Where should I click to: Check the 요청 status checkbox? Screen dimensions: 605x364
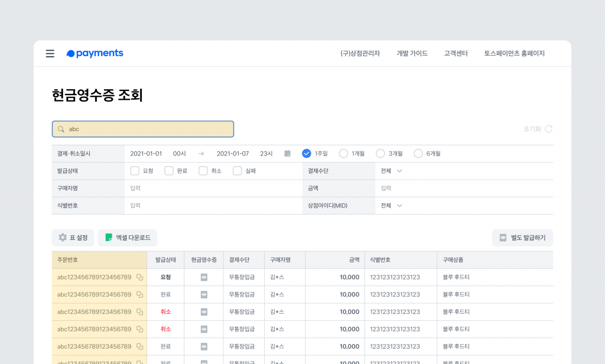pyautogui.click(x=135, y=171)
